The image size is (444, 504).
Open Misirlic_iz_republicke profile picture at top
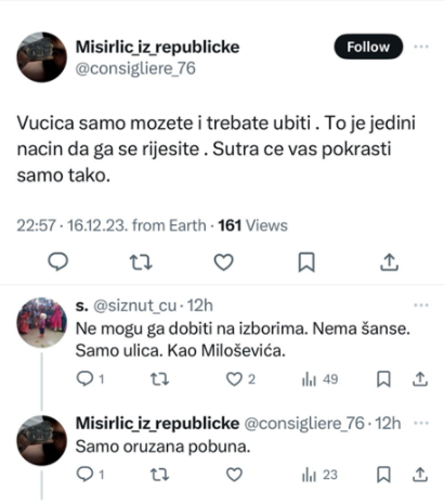point(42,57)
